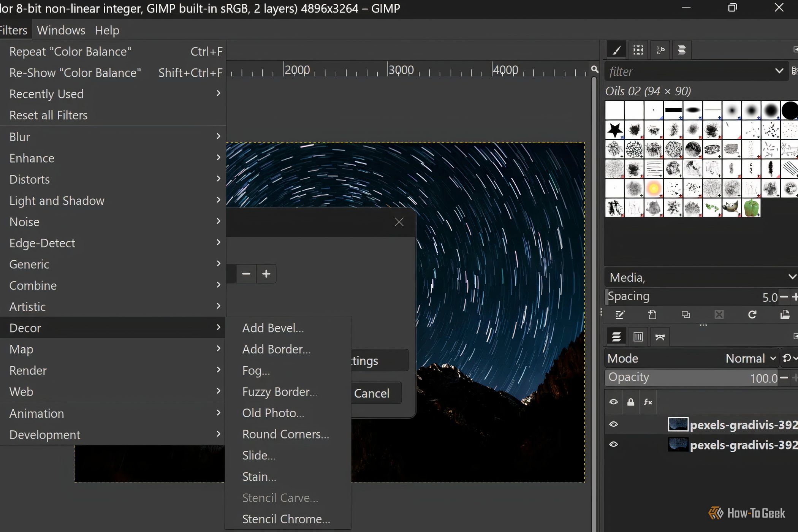Screen dimensions: 798x532
Task: Expand the Media tag dropdown
Action: pos(792,277)
